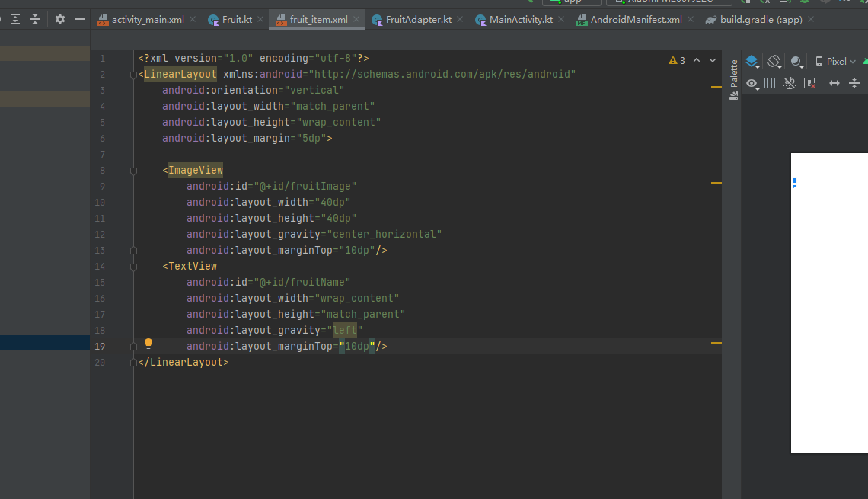This screenshot has height=499, width=868.
Task: Open the night mode dropdown
Action: point(796,62)
